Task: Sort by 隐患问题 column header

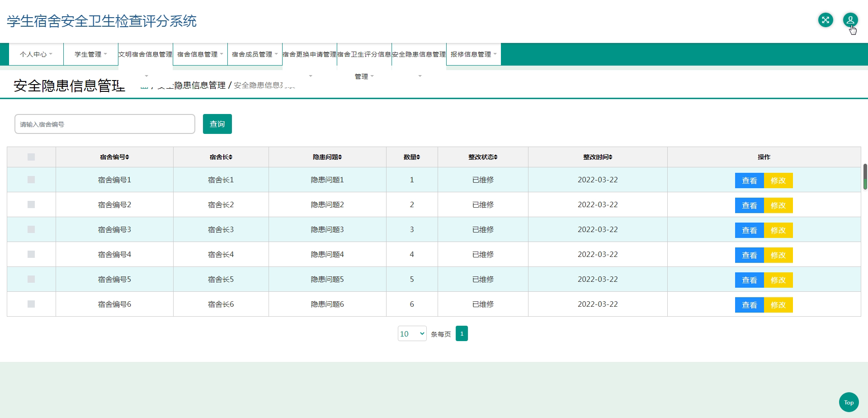Action: 327,157
